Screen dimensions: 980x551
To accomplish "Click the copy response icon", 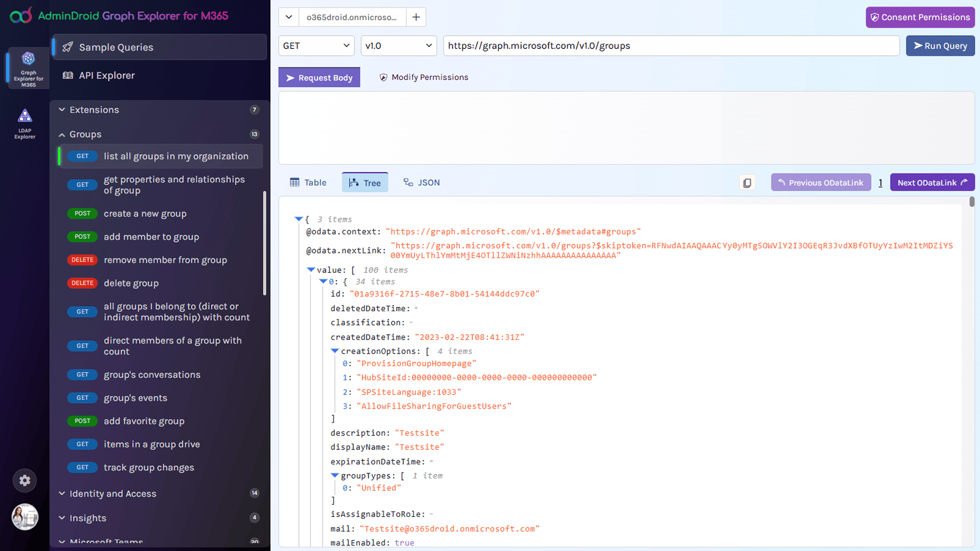I will coord(747,183).
